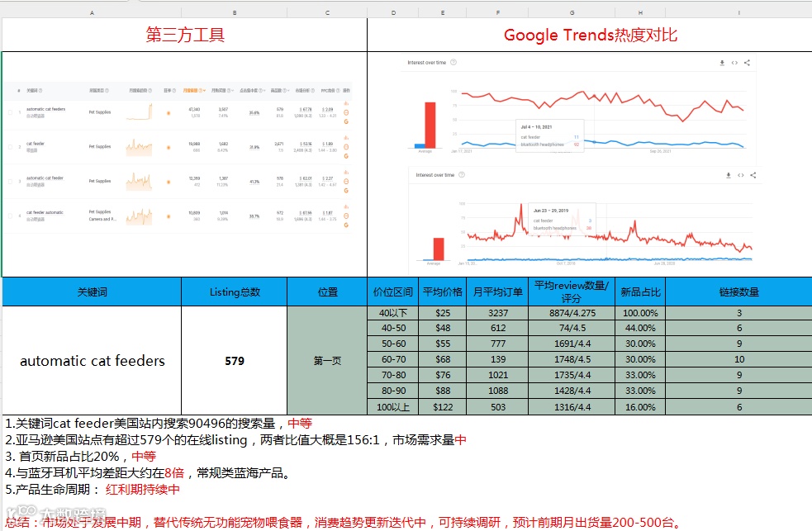Select the '40以下' price range cell

[393, 313]
